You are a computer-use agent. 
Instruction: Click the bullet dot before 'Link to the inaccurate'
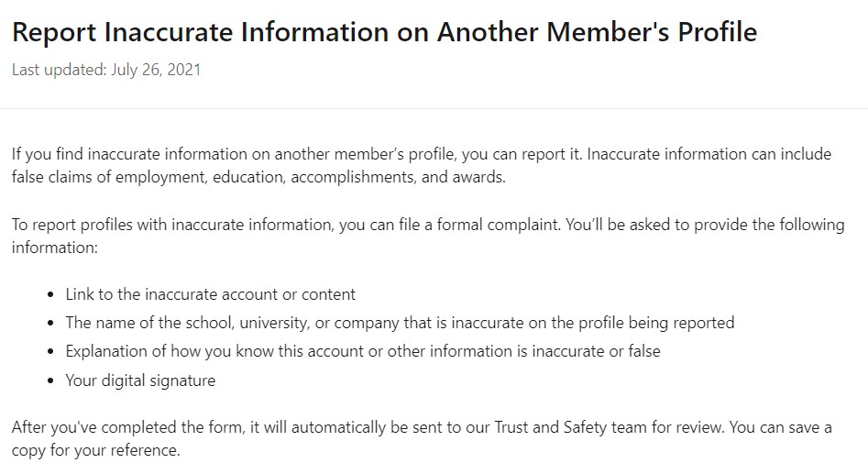[x=51, y=295]
